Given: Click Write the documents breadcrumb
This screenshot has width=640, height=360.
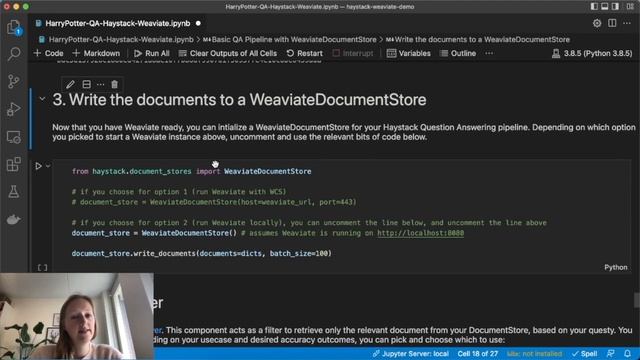Looking at the screenshot, I should (x=478, y=40).
